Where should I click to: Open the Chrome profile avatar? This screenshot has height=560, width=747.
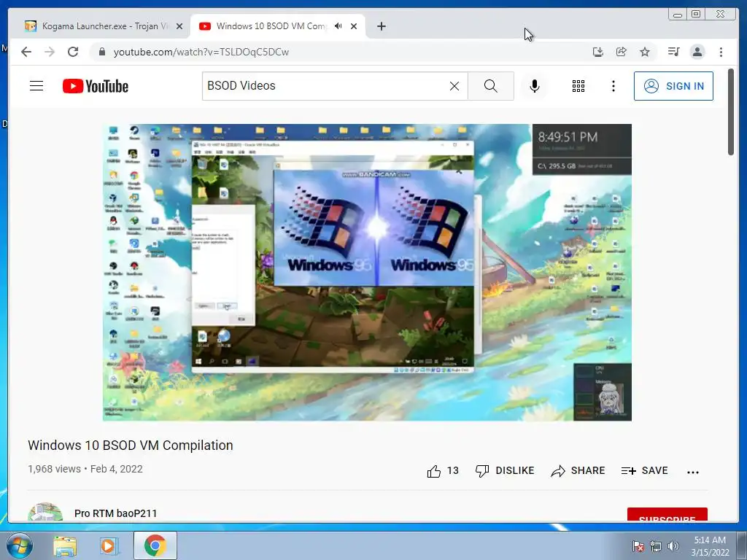[697, 52]
